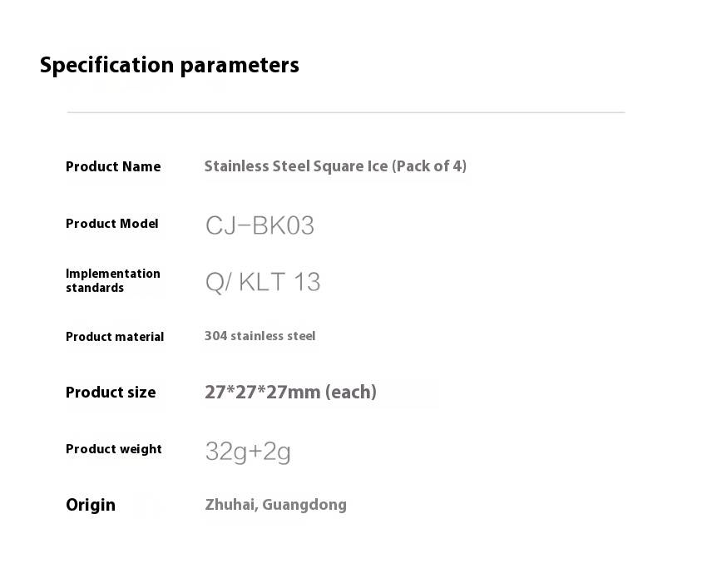Click the word "standards" under Implementation
707x588 pixels.
coord(95,288)
